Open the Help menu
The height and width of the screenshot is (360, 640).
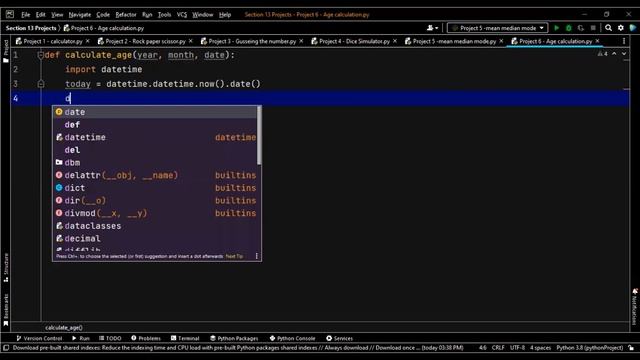pos(225,15)
